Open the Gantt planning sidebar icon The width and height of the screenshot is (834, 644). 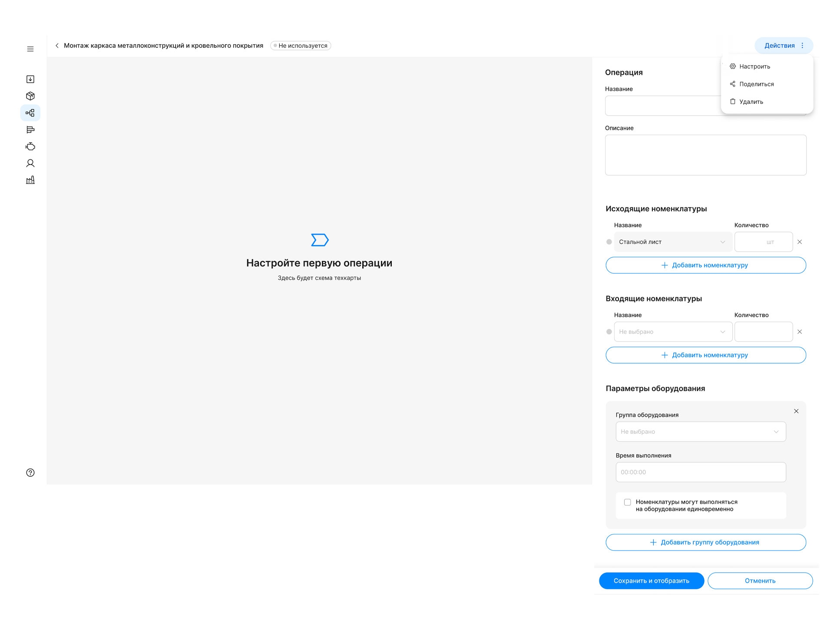(30, 129)
